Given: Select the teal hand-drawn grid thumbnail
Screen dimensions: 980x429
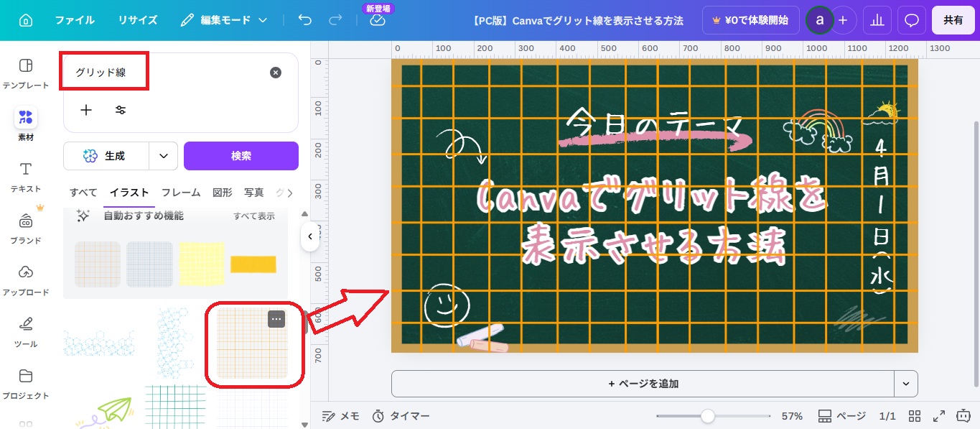Looking at the screenshot, I should [x=175, y=407].
